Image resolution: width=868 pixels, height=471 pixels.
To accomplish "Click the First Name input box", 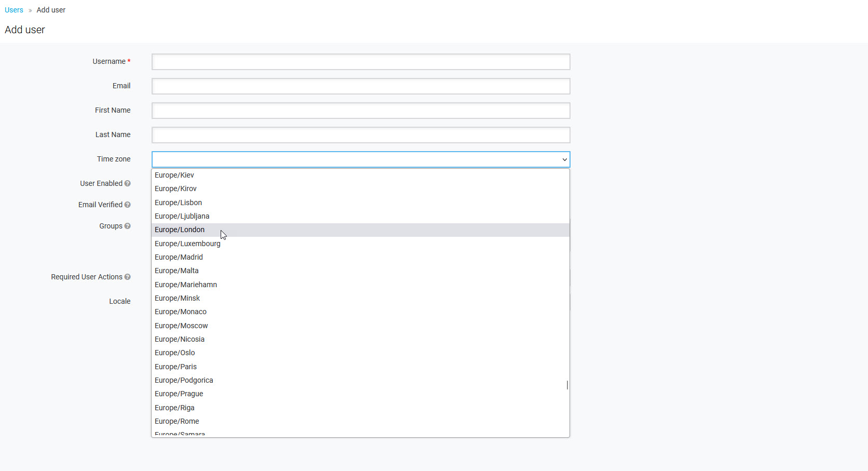I will click(361, 111).
